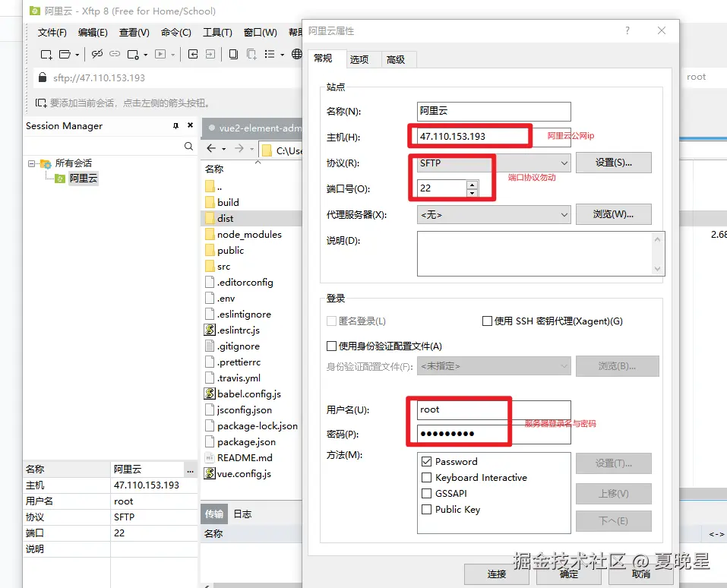Open the authentication profile dropdown
The image size is (727, 588).
tap(564, 366)
